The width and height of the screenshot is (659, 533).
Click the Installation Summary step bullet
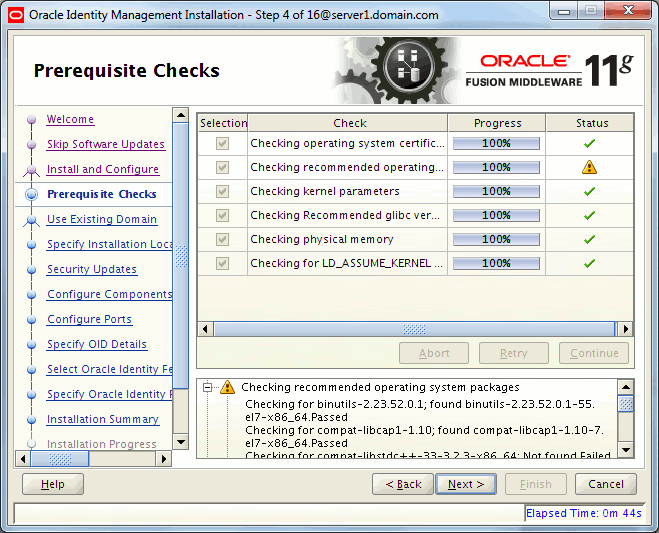coord(32,420)
